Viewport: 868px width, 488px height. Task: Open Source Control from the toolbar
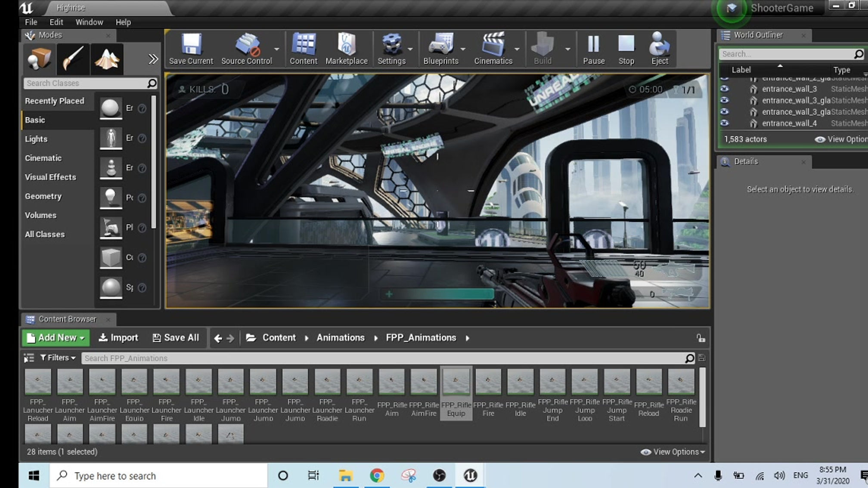(x=246, y=49)
